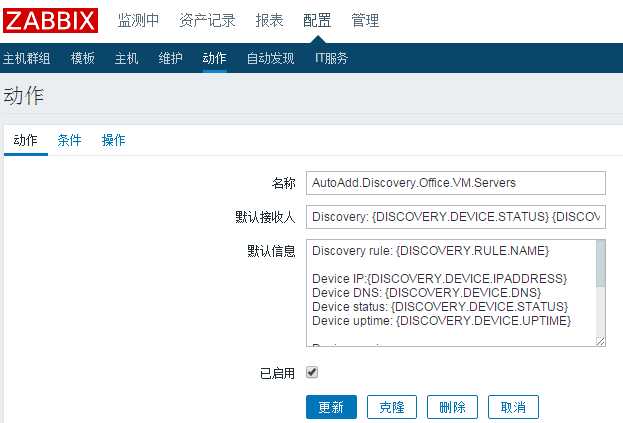
Task: Go to 主机群组 submenu
Action: click(x=26, y=58)
